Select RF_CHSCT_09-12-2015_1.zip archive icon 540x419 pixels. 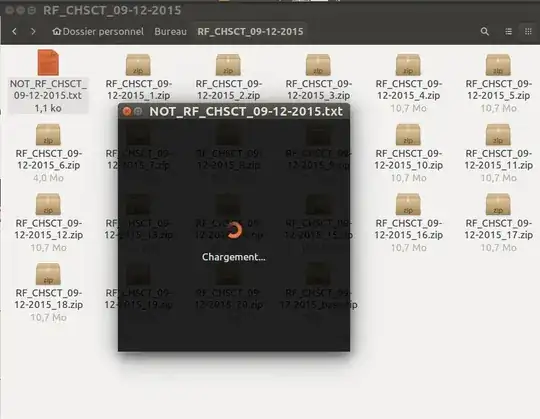click(x=138, y=65)
